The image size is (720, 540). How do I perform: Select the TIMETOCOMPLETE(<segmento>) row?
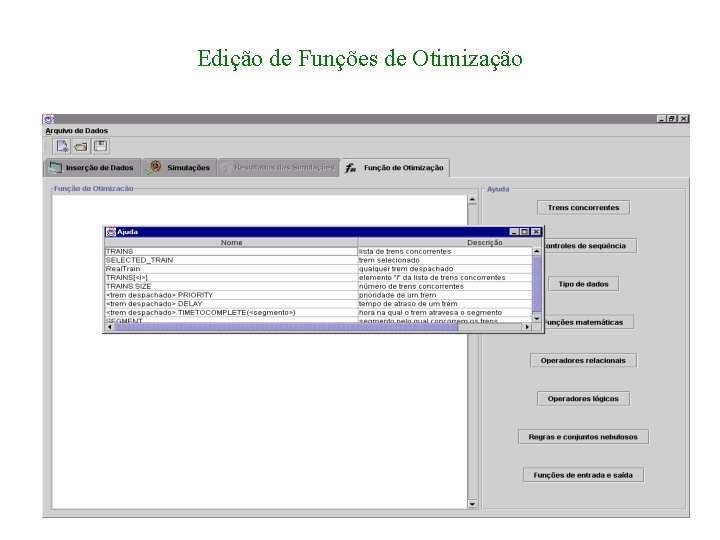[318, 312]
